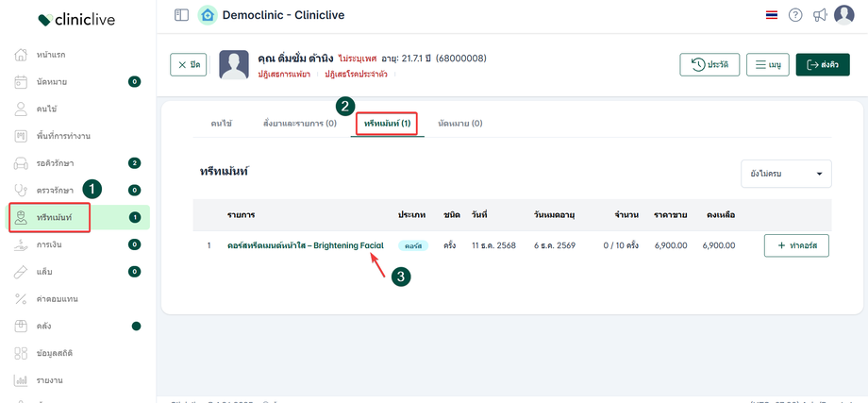Switch to the คนไข้ tab
Viewport: 868px width, 403px height.
(221, 124)
